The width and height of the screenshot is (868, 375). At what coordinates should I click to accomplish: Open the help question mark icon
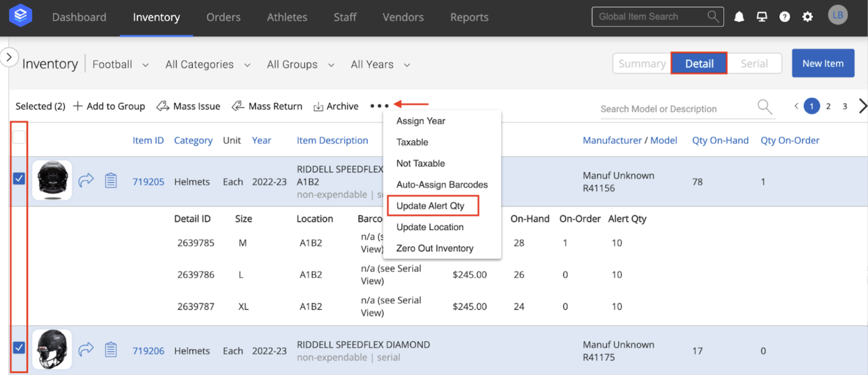(x=784, y=17)
